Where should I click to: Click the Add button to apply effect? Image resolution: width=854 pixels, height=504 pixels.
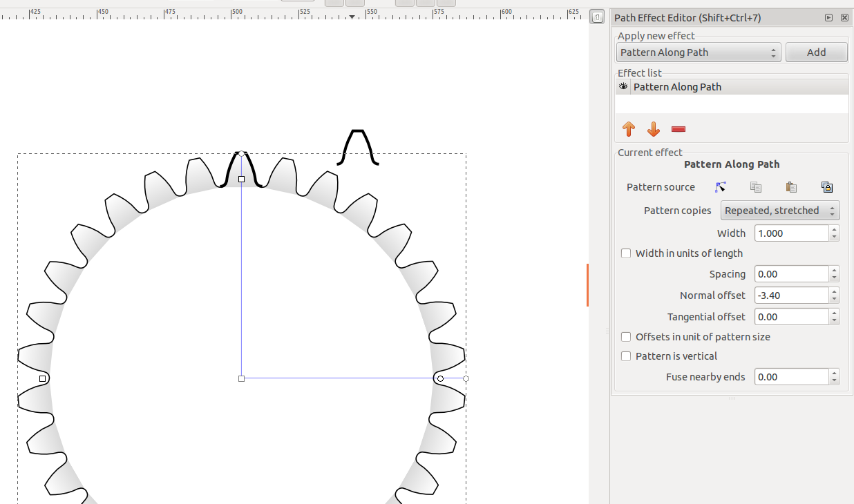[x=816, y=52]
